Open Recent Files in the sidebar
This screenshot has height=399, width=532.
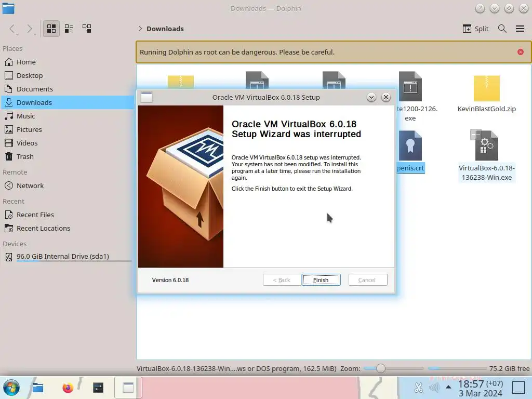click(68, 215)
